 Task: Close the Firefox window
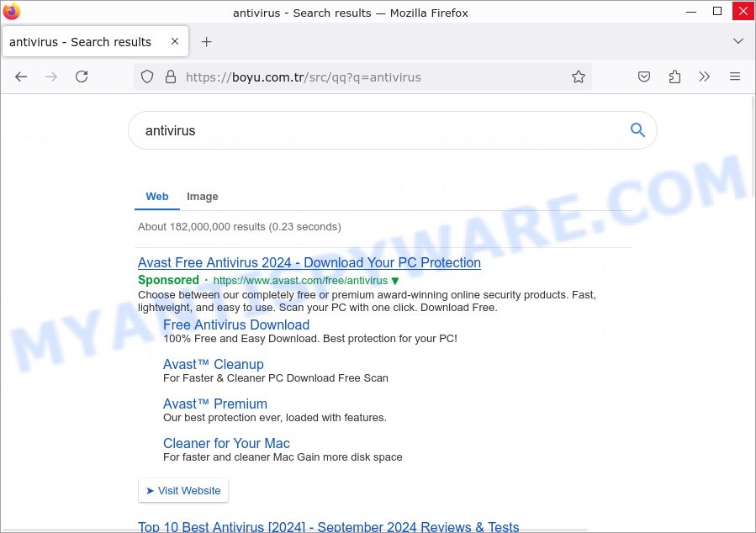point(743,11)
